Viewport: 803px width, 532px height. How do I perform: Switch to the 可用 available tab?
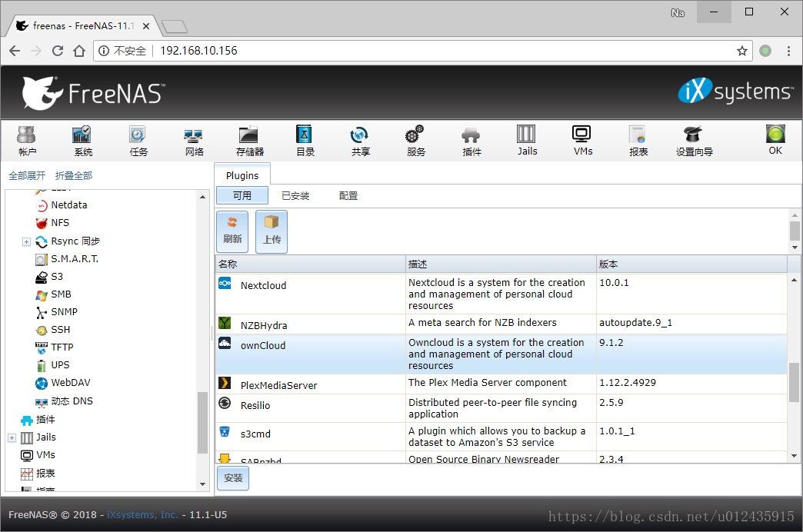(x=242, y=195)
